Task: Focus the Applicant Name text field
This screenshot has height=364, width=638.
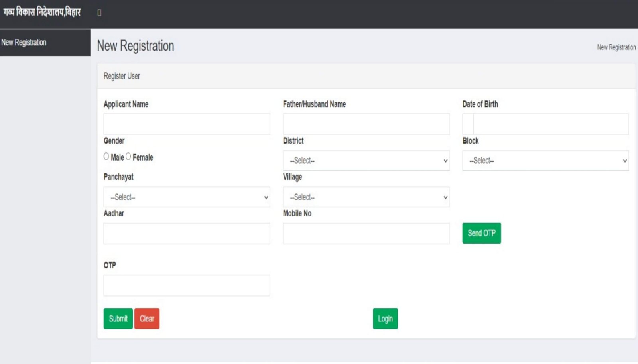Action: click(186, 124)
